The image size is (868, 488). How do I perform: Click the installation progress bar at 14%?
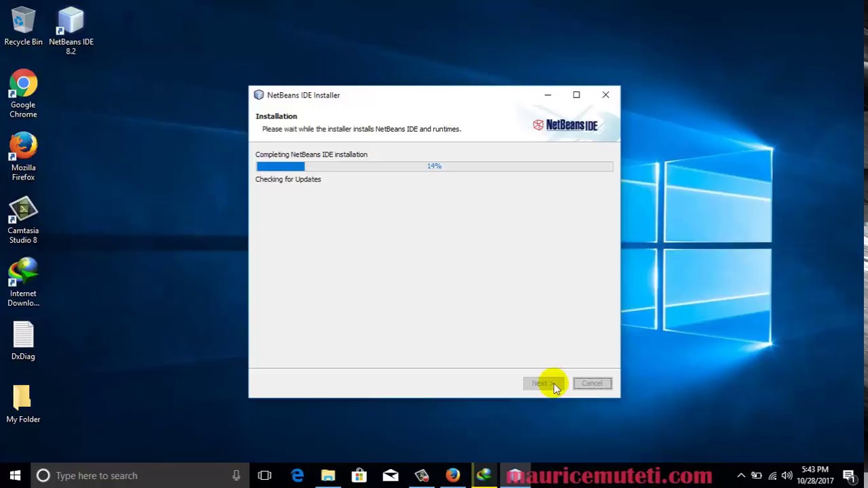[434, 166]
